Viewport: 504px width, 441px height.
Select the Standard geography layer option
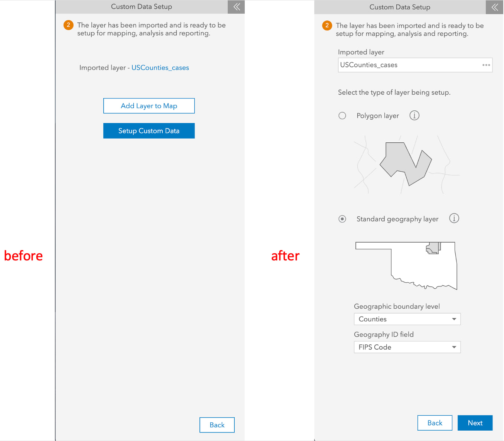click(x=342, y=219)
